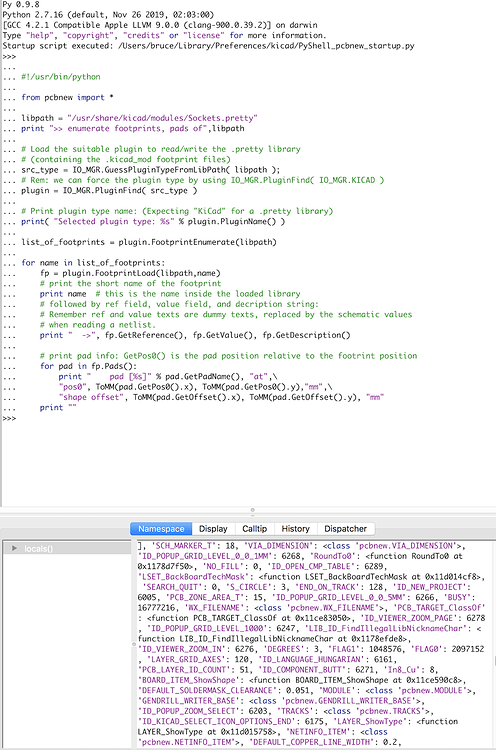Switch to the Namespace tab

tap(161, 529)
